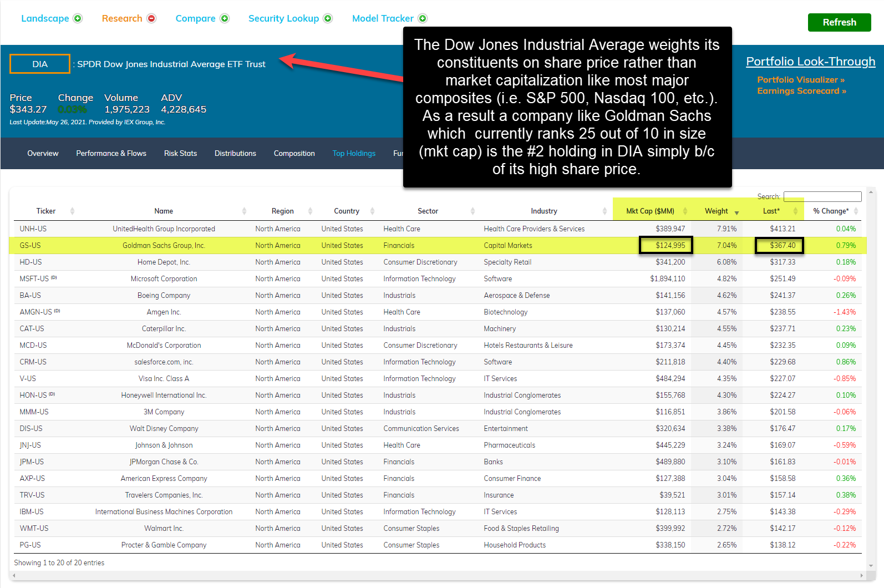Open the Landscape menu
This screenshot has width=884, height=588.
coord(45,18)
